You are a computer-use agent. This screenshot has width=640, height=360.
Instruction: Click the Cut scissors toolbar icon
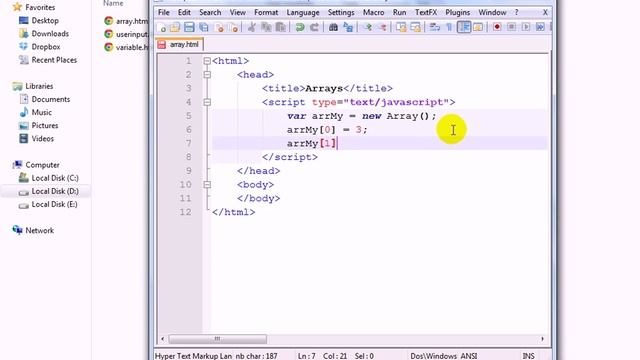pyautogui.click(x=252, y=27)
